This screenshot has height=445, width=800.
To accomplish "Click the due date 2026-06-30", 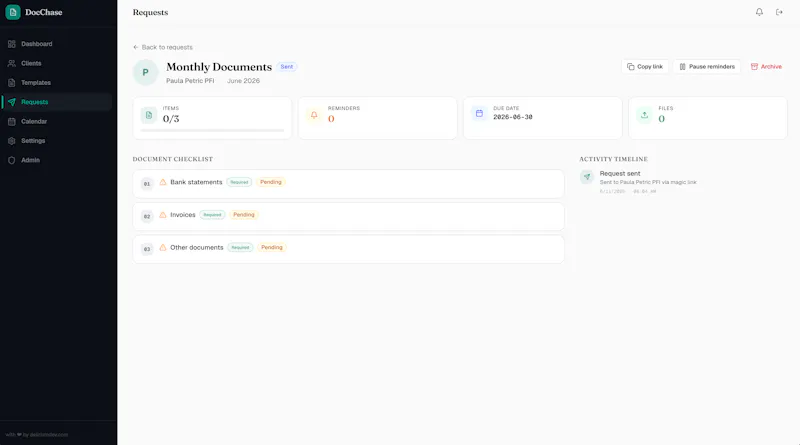I will tap(513, 117).
